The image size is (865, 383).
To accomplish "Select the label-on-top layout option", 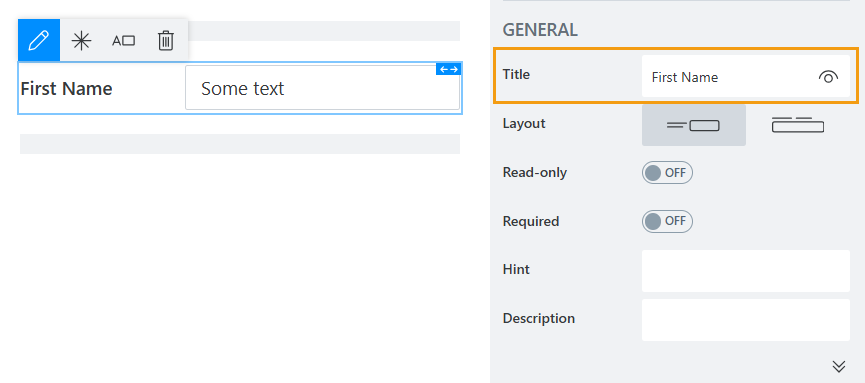I will (798, 125).
